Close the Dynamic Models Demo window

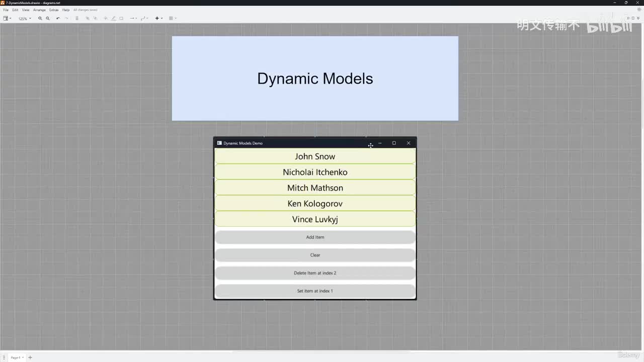tap(409, 143)
